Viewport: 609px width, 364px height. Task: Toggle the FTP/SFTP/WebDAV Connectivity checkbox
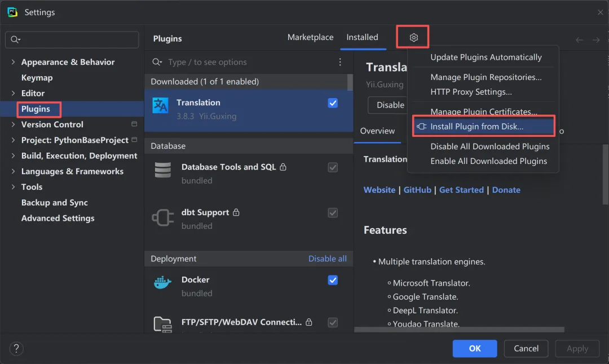(333, 322)
